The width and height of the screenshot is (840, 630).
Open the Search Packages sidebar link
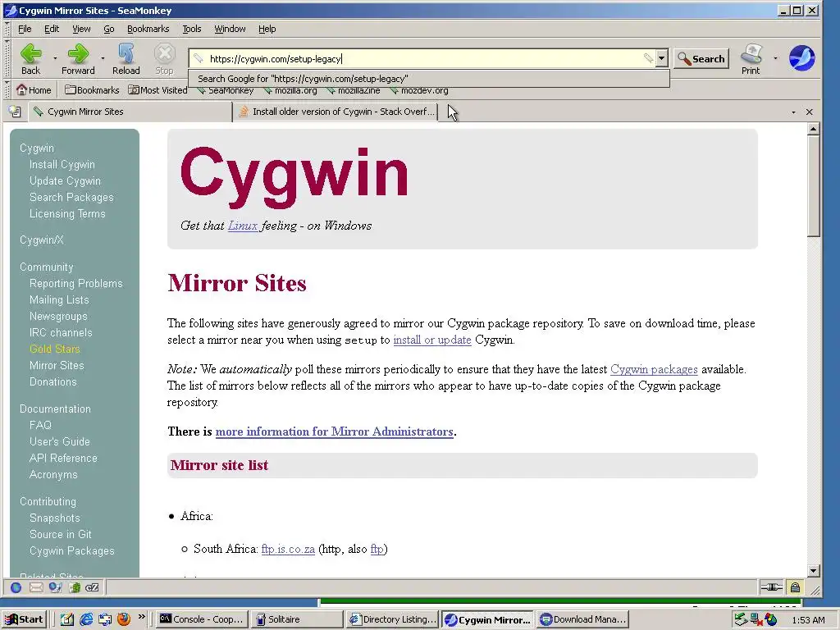pyautogui.click(x=72, y=197)
